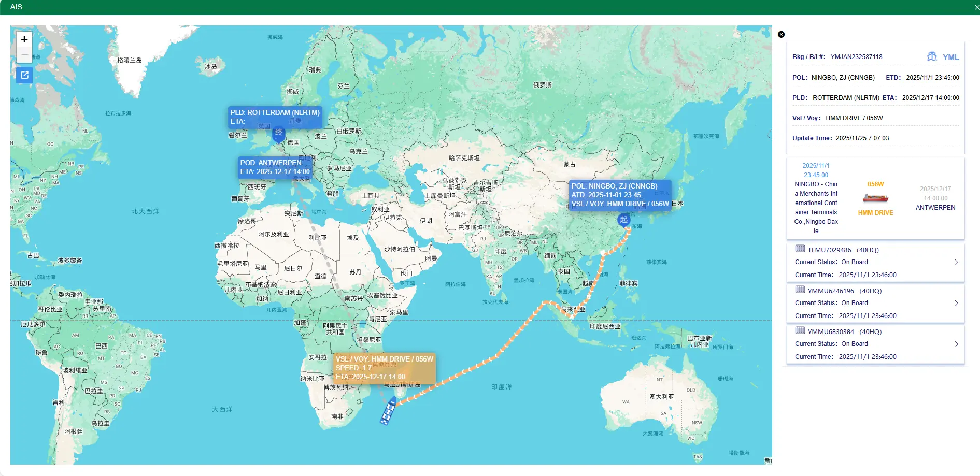Viewport: 980px width, 476px height.
Task: Zoom out of the map
Action: coord(24,55)
